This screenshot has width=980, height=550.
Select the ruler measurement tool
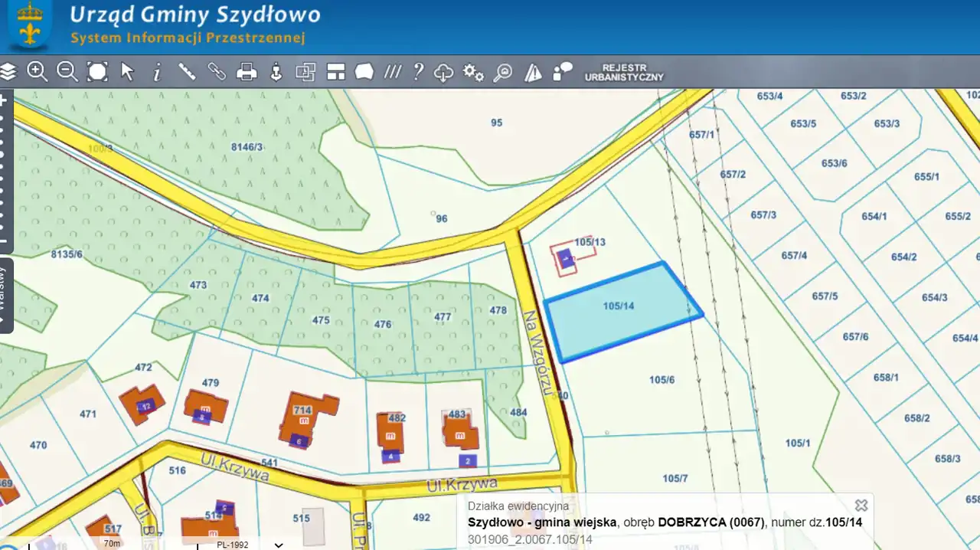pos(187,72)
